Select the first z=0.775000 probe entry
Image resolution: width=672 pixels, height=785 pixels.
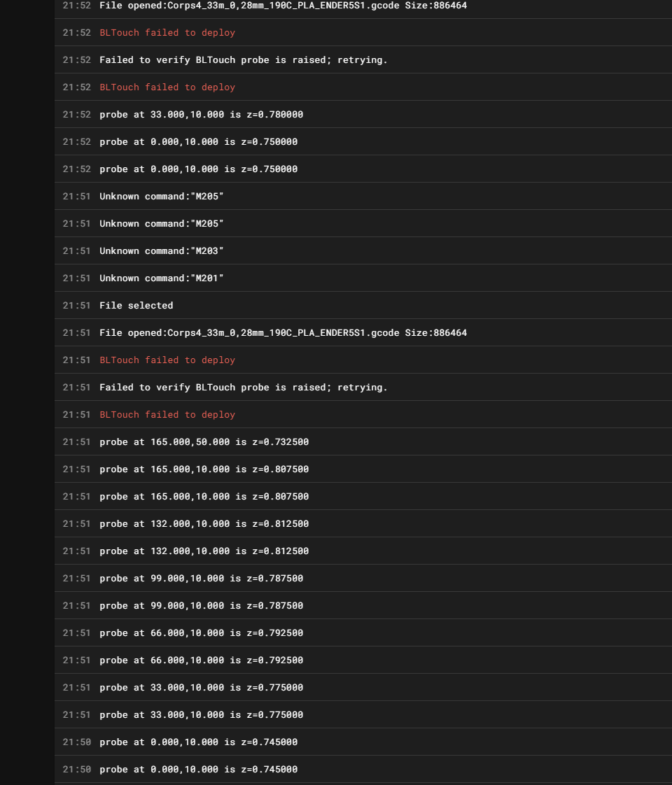201,688
